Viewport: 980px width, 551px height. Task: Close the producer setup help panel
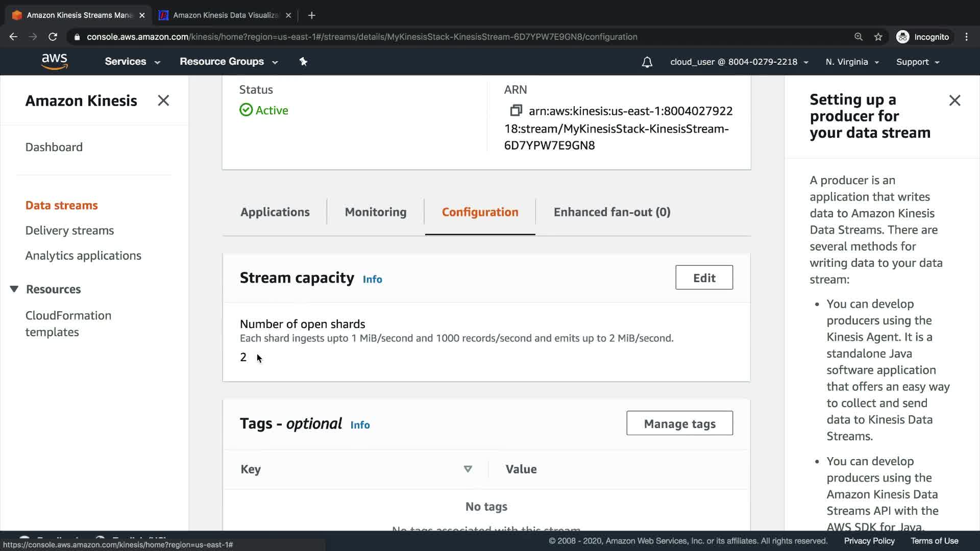click(954, 101)
